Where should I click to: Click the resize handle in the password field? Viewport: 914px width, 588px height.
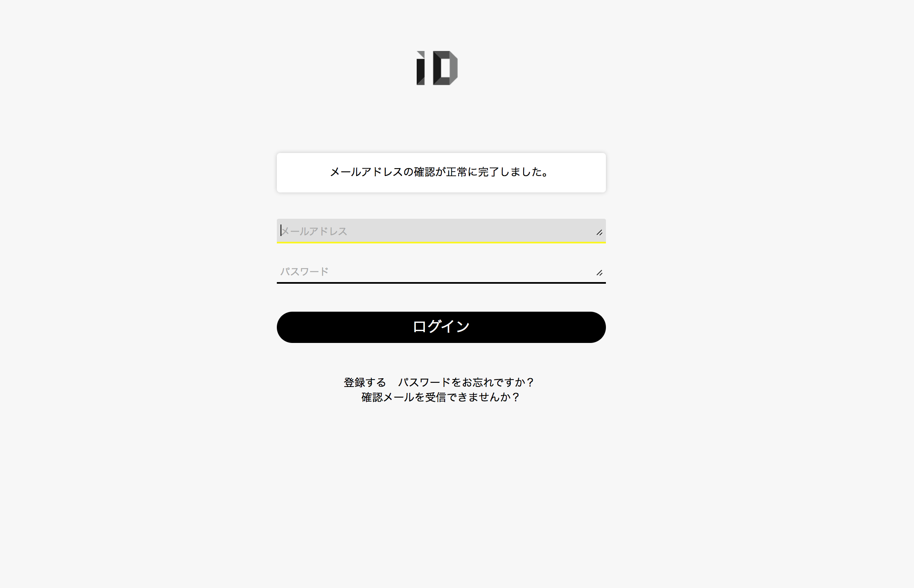599,273
